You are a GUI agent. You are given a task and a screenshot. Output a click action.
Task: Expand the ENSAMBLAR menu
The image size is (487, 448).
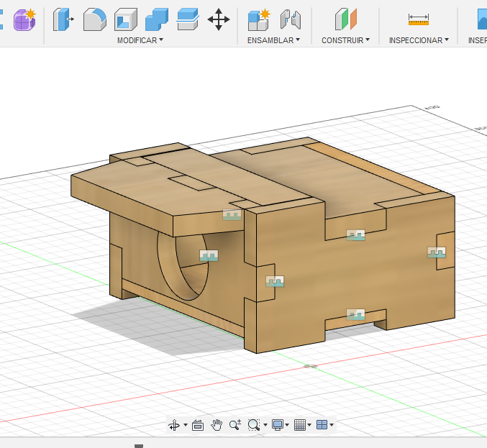(x=273, y=40)
